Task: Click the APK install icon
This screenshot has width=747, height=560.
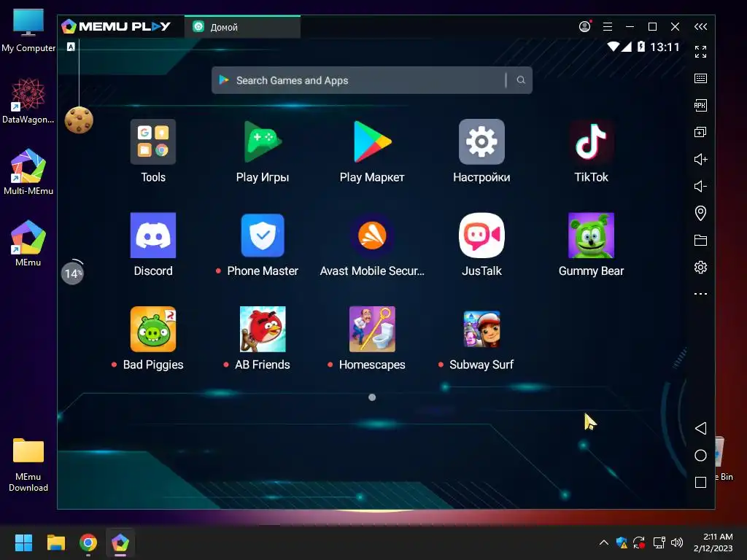Action: tap(700, 105)
